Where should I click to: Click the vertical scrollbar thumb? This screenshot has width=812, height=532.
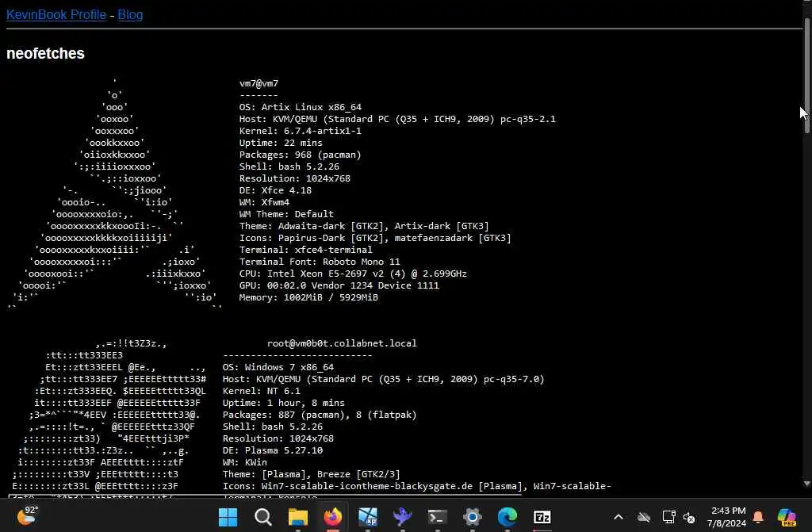[x=806, y=75]
